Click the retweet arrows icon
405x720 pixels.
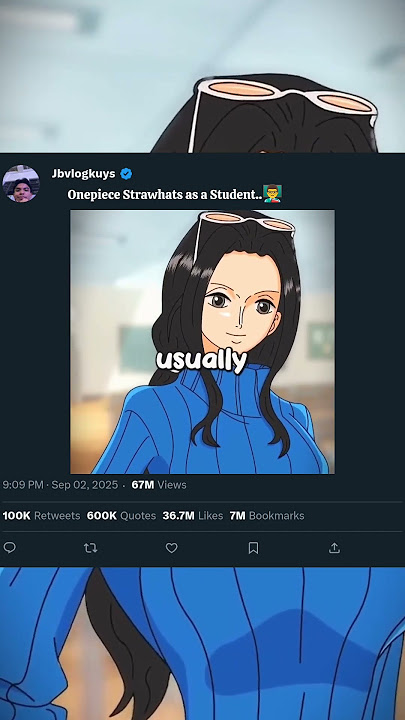90,548
